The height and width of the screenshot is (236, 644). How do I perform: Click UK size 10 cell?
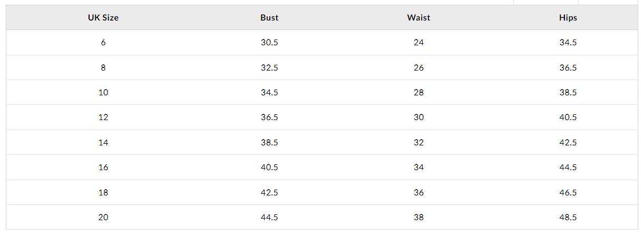pos(103,92)
